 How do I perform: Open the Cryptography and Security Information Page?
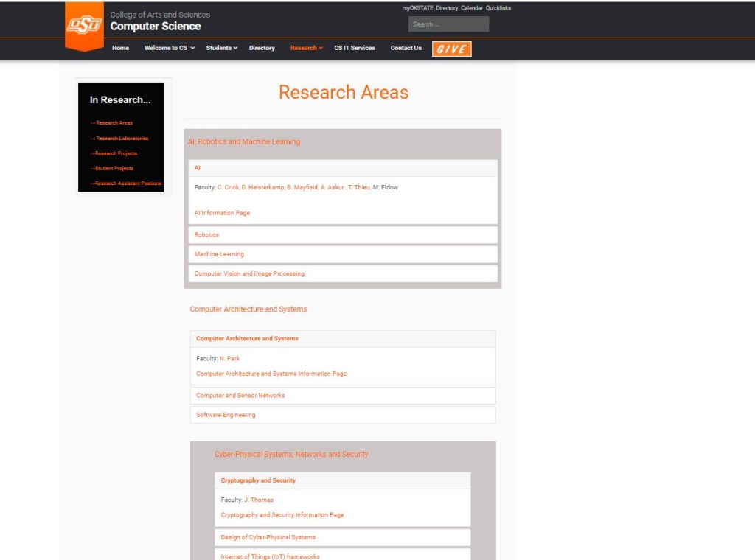pyautogui.click(x=284, y=514)
